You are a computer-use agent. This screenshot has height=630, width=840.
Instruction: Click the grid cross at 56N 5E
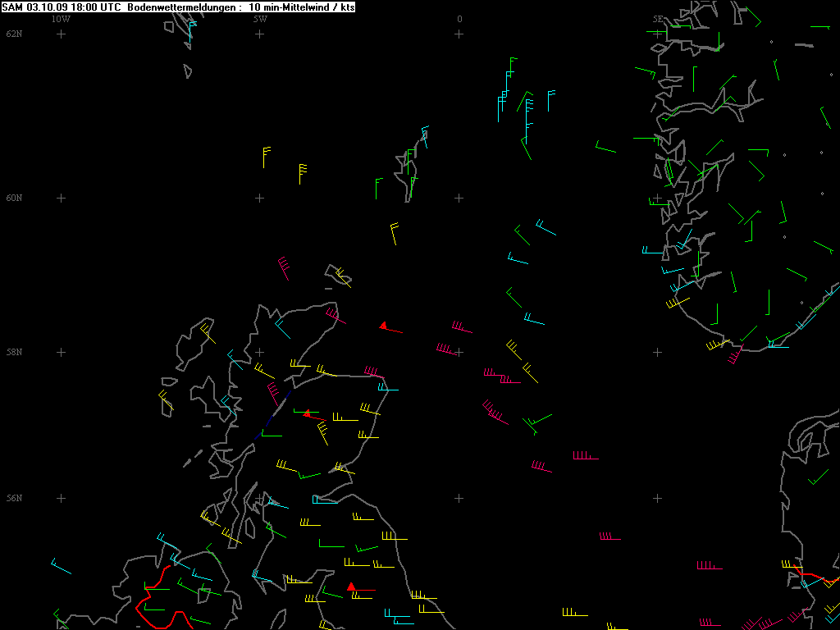(657, 498)
